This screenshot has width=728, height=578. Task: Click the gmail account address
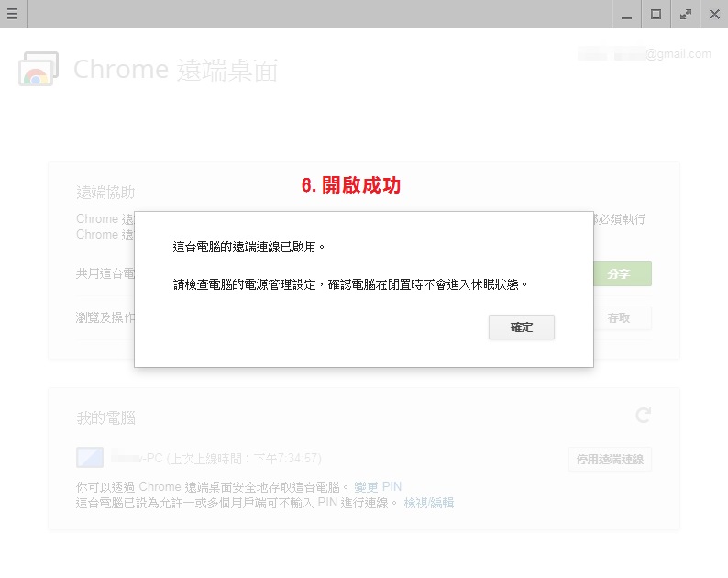pos(645,54)
